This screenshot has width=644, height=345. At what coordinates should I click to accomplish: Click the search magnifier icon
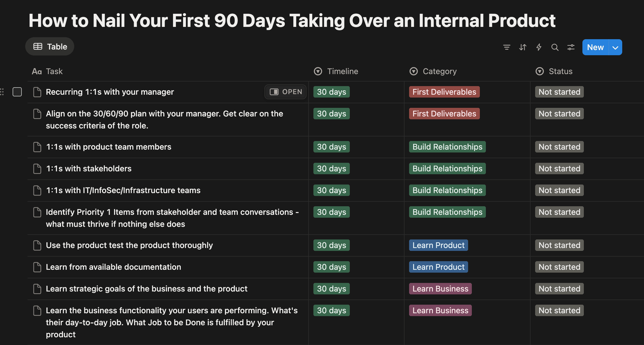[x=555, y=47]
